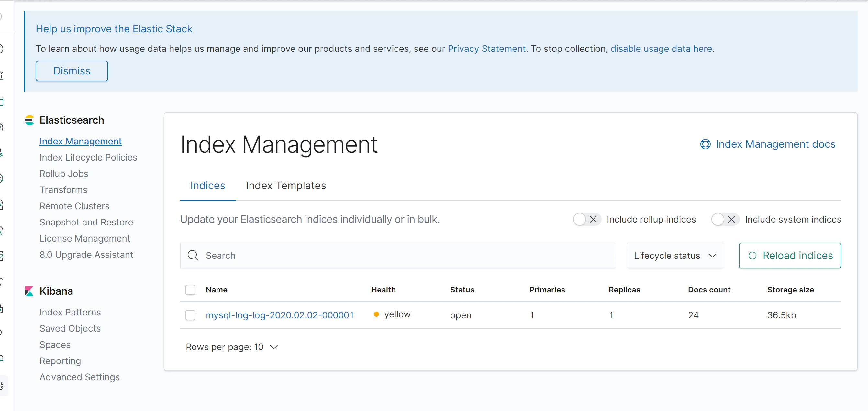
Task: Open the mysql-log-log-2020.02.02-000001 index
Action: click(280, 315)
